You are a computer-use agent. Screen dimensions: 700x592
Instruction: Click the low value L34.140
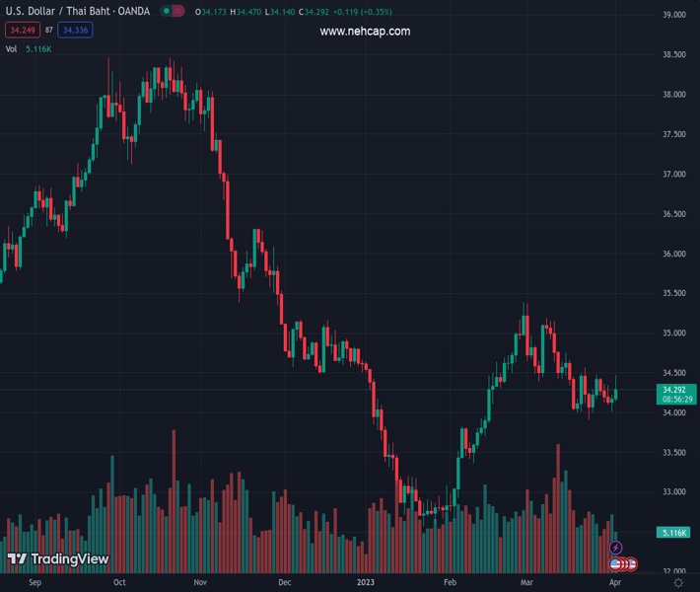pyautogui.click(x=280, y=12)
